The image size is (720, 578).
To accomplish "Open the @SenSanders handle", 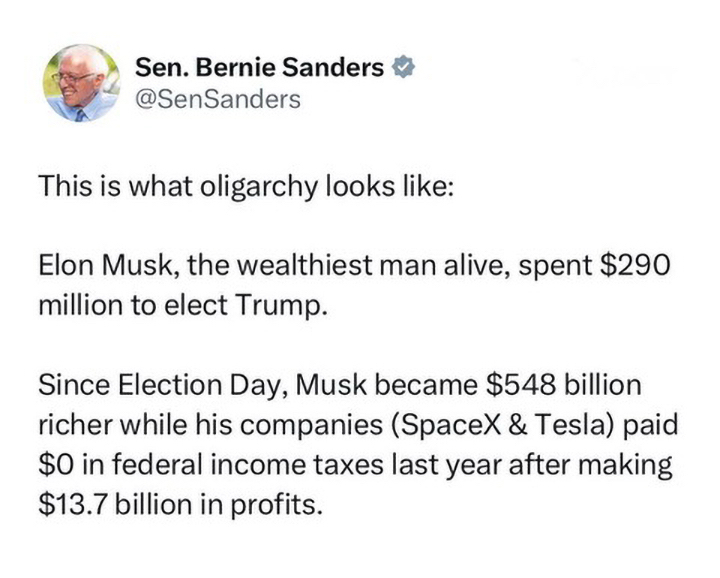I will click(217, 99).
